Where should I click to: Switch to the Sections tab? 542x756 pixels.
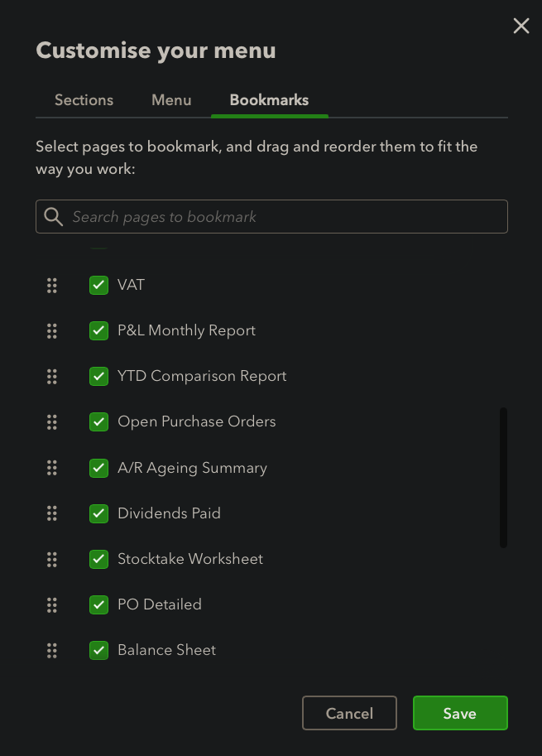(x=84, y=100)
